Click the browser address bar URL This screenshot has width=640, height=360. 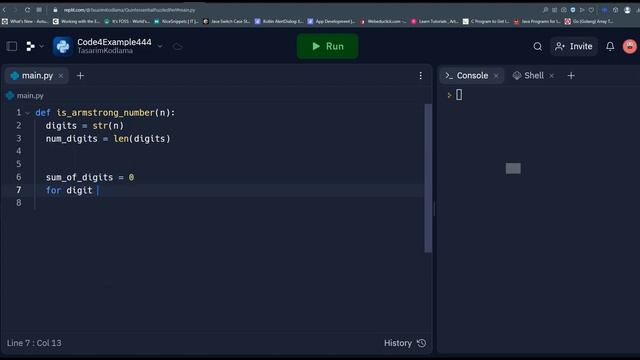(x=129, y=10)
